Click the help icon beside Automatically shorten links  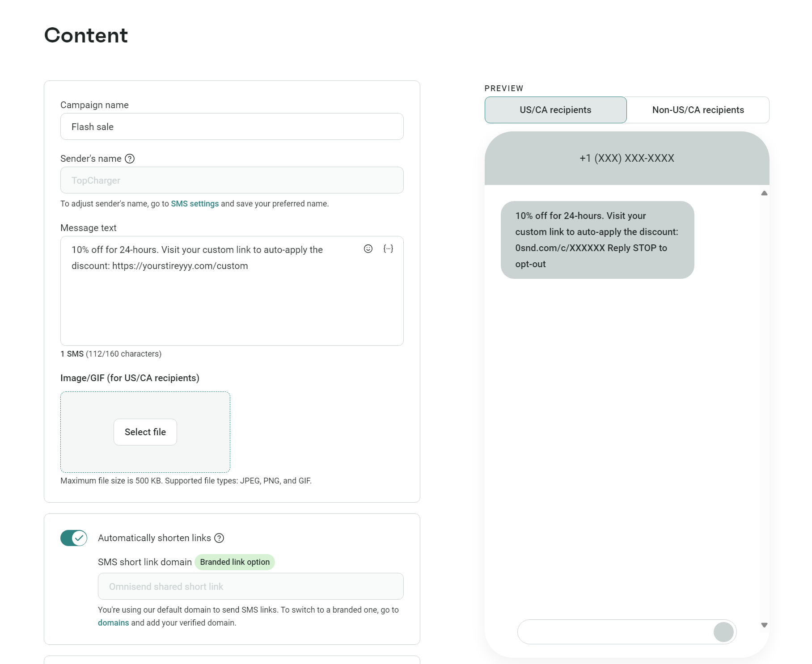tap(219, 538)
